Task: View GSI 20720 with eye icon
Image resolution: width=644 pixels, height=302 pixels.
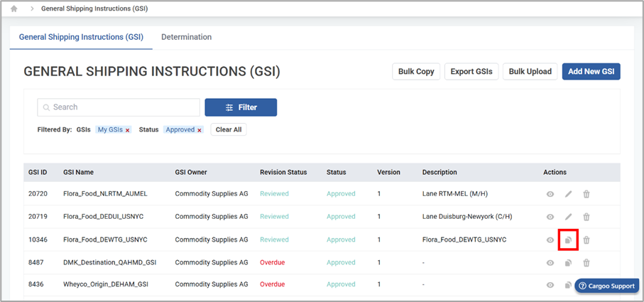Action: pos(550,194)
